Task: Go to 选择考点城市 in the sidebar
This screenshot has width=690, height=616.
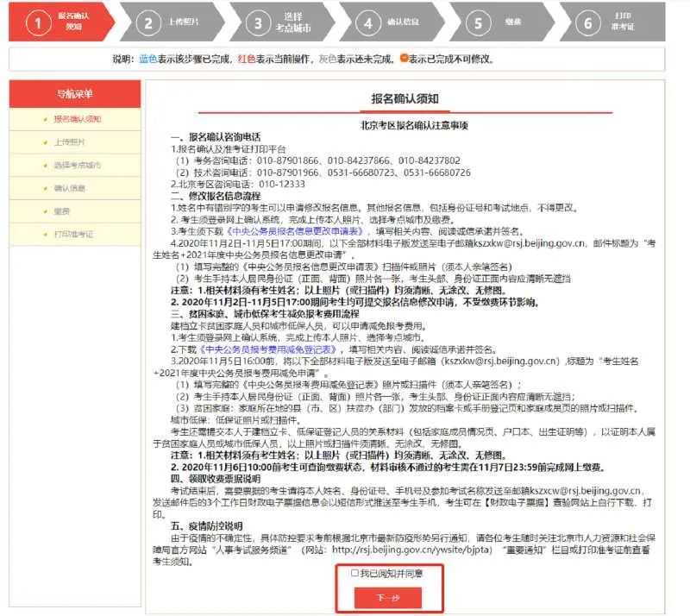Action: coord(77,165)
